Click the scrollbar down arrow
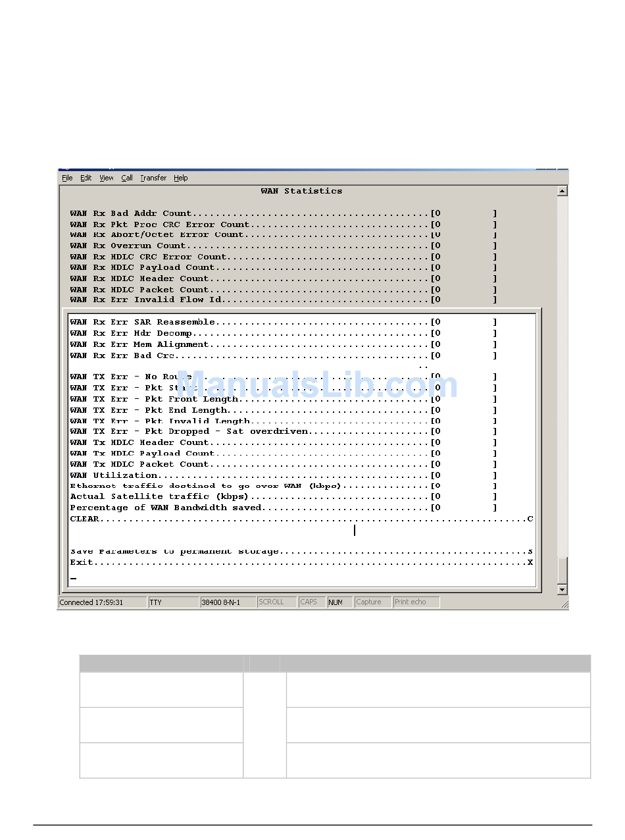The width and height of the screenshot is (625, 840). pos(562,590)
